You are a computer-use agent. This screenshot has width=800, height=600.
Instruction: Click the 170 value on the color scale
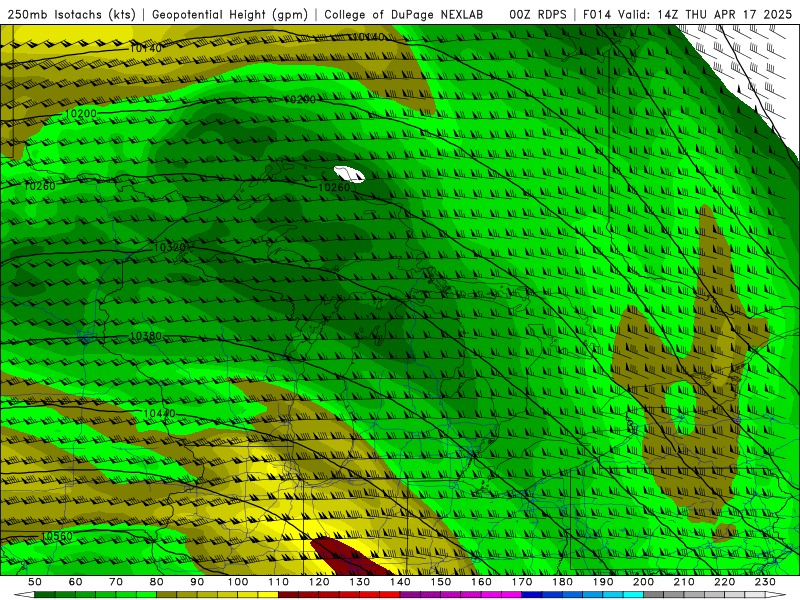[522, 582]
